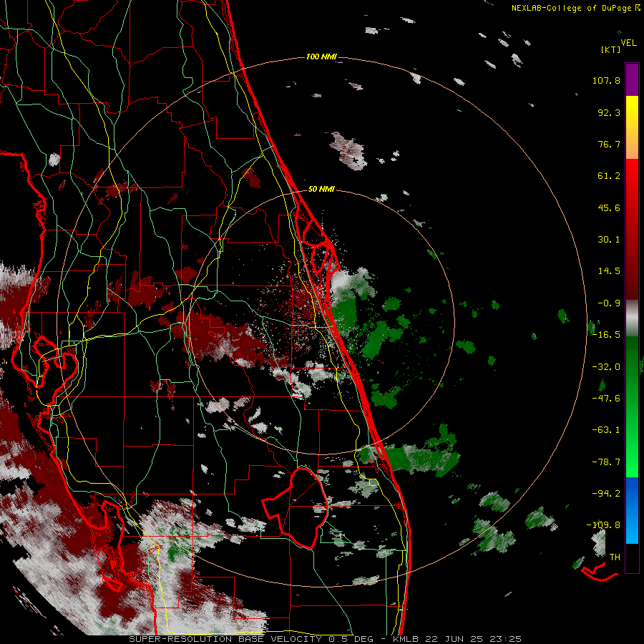
Task: Click the 107.8 velocity scale value
Action: (x=606, y=80)
